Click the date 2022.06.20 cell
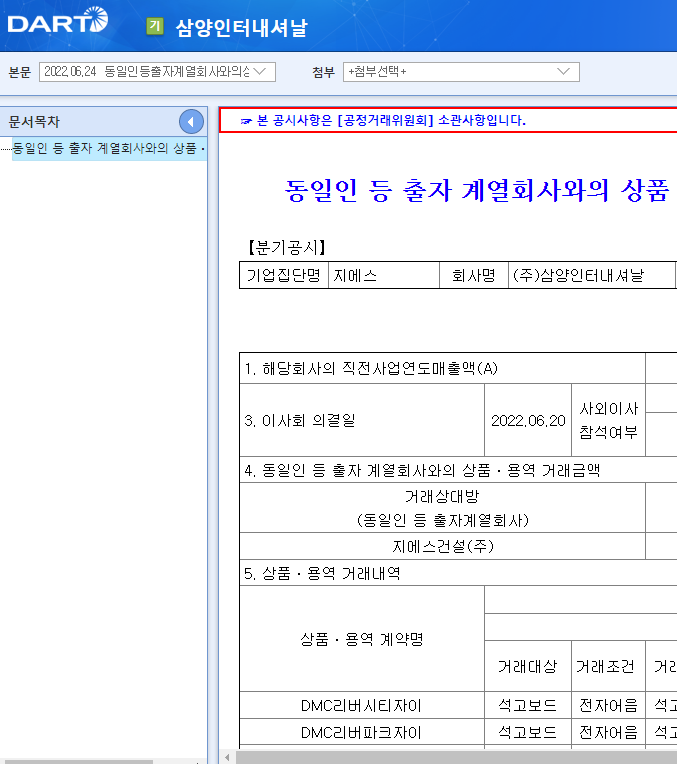 (x=528, y=420)
